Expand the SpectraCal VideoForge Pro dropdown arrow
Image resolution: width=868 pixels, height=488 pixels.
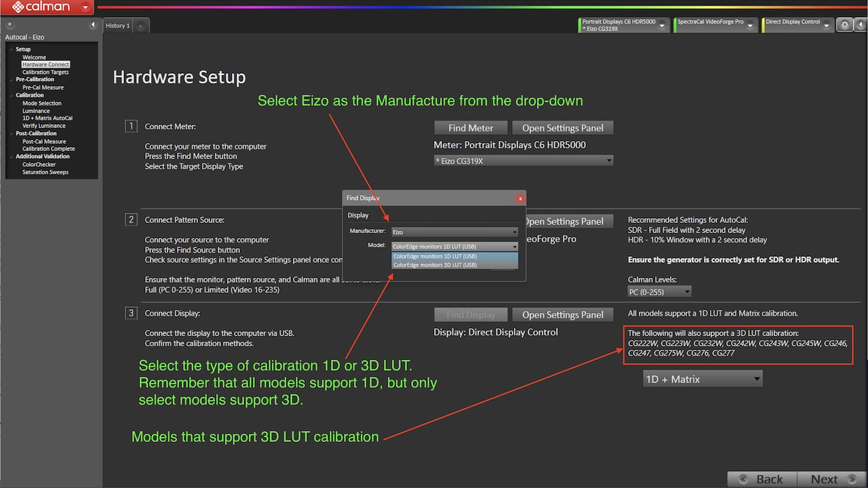tap(751, 26)
